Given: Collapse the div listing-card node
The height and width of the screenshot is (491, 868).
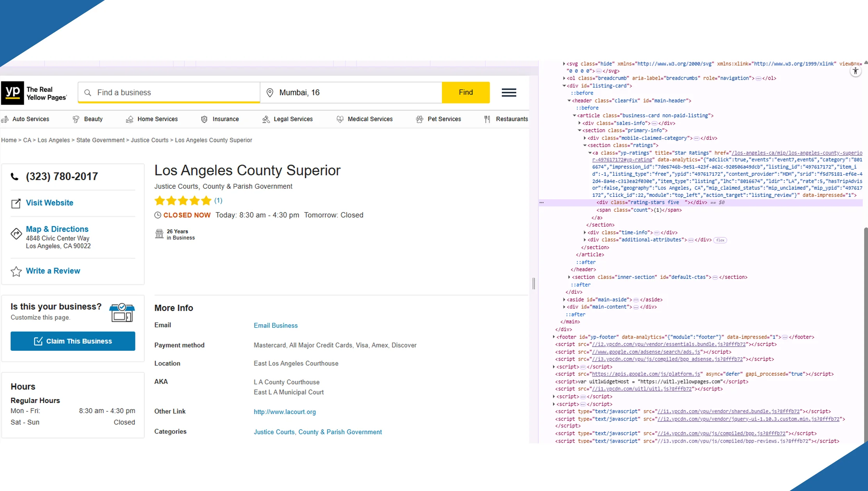Looking at the screenshot, I should pyautogui.click(x=564, y=86).
